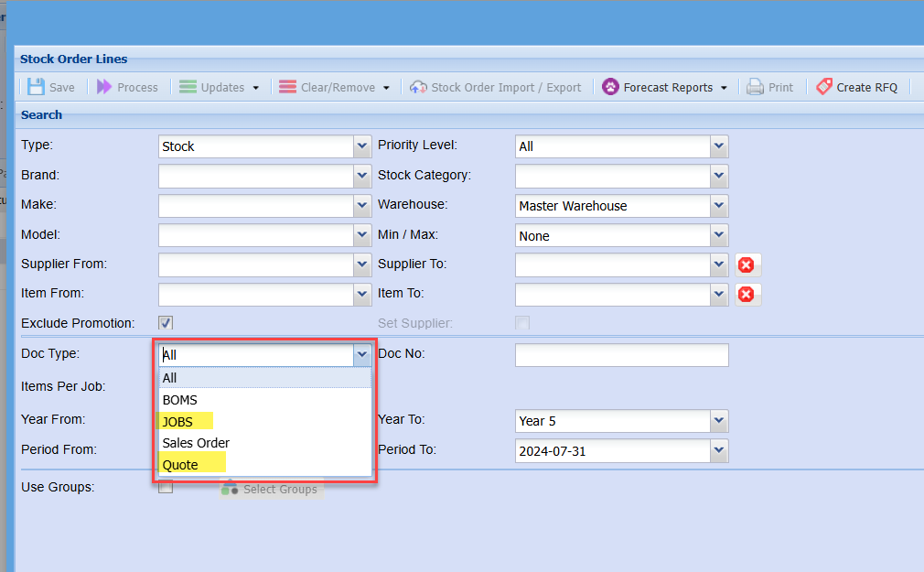Click into the Doc No input field
Viewport: 924px width, 572px height.
point(622,355)
